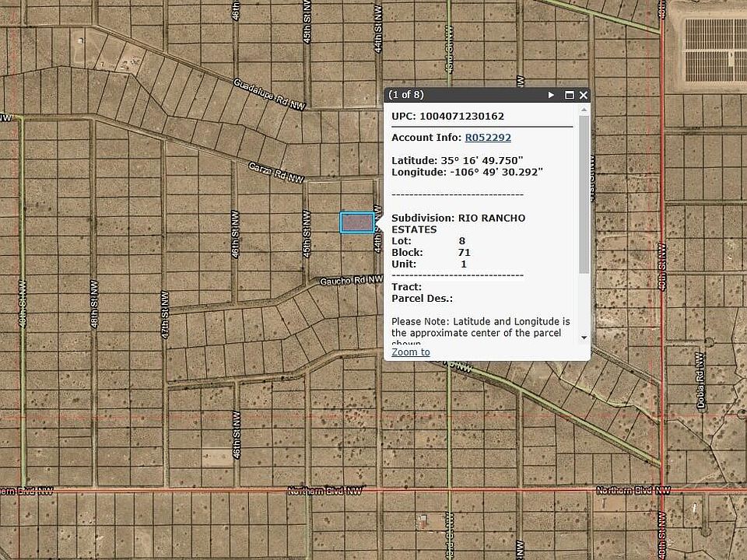The height and width of the screenshot is (560, 747).
Task: Select the blue highlighted parcel on map
Action: 356,222
